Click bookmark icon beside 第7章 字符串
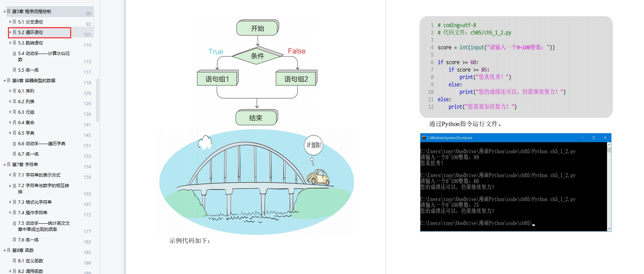 9,164
